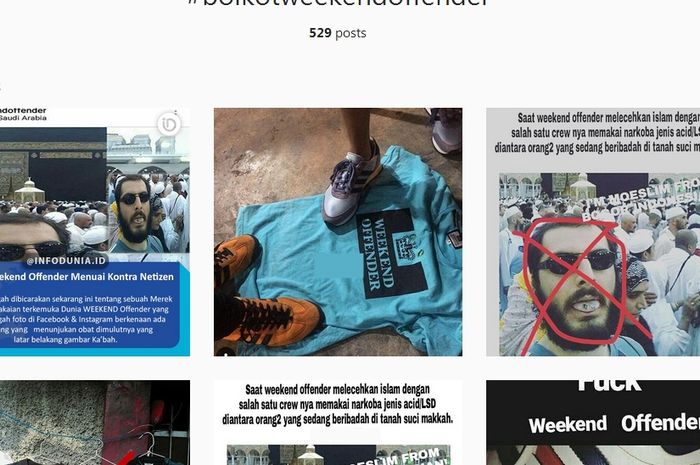
Task: Click the 529 posts count
Action: click(x=338, y=33)
